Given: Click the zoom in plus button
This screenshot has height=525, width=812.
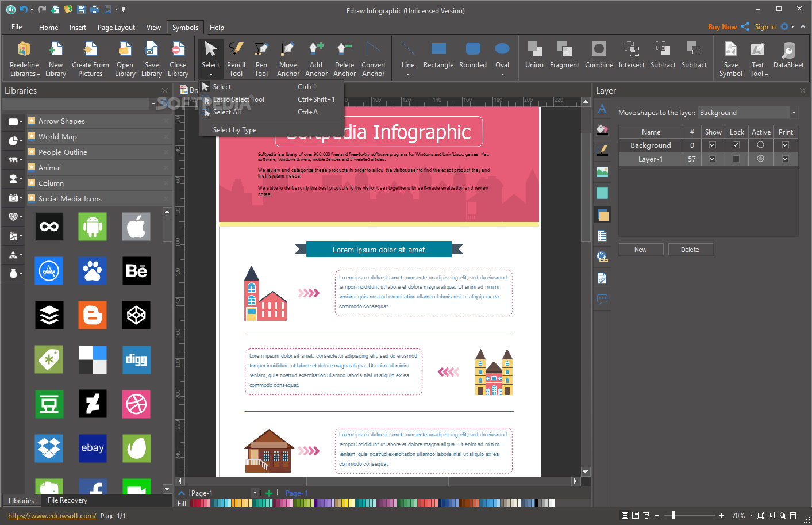Looking at the screenshot, I should point(722,515).
